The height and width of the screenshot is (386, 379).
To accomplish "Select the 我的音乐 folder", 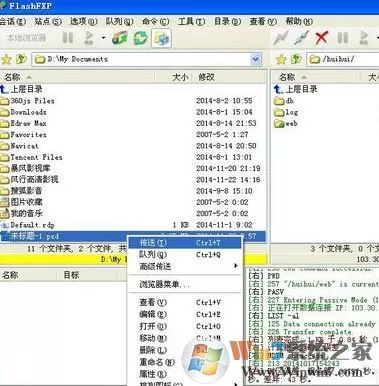I will click(22, 213).
